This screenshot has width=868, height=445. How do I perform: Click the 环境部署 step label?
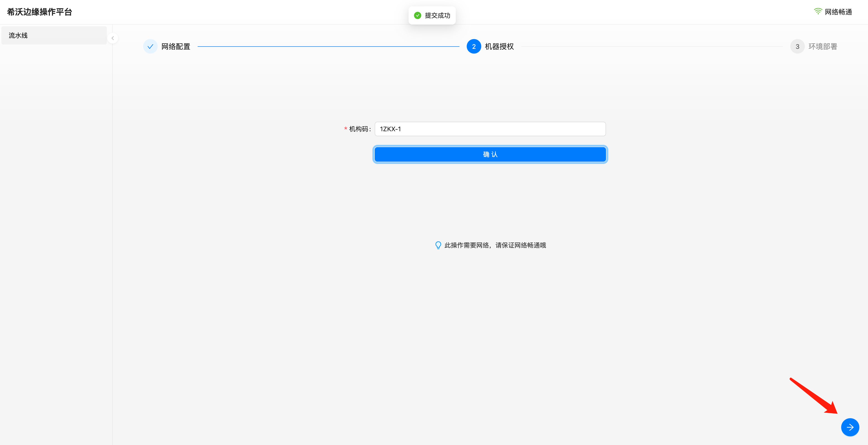pos(823,47)
